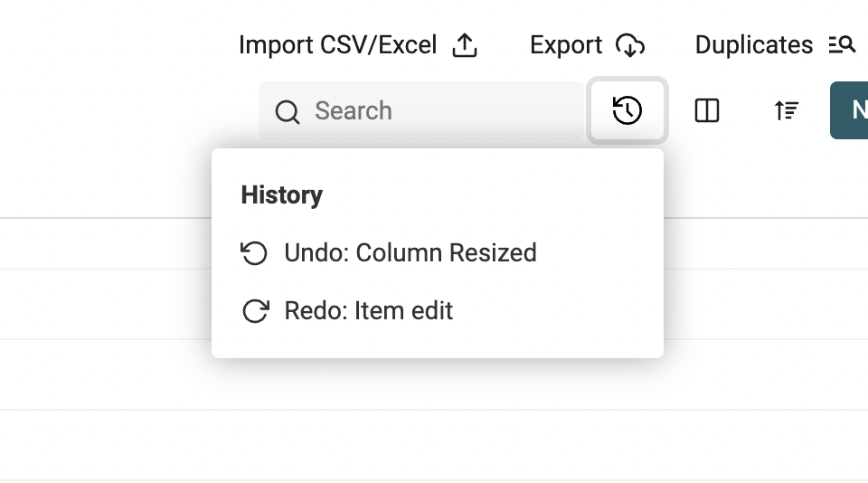This screenshot has width=868, height=483.
Task: Choose Undo: Column Resized in History menu
Action: [x=410, y=253]
